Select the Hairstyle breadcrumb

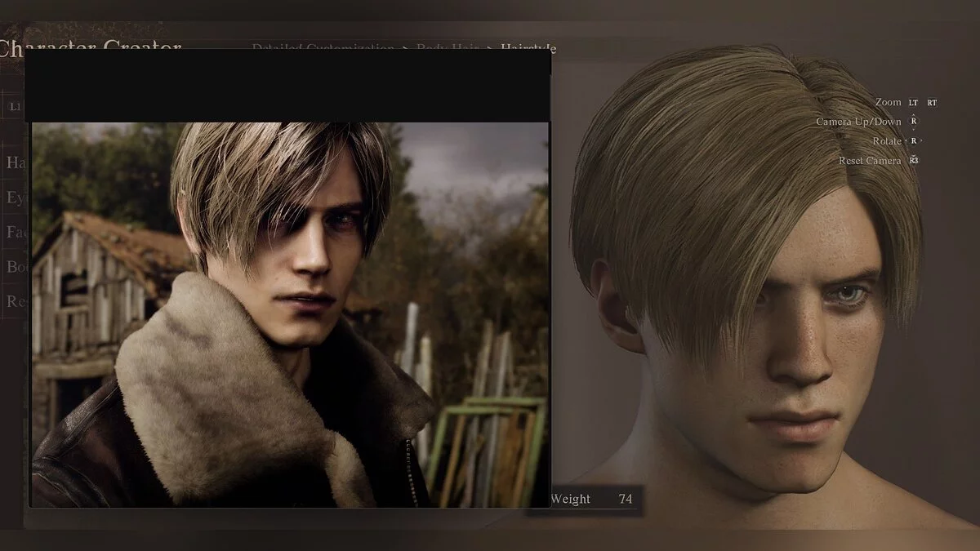pos(528,49)
